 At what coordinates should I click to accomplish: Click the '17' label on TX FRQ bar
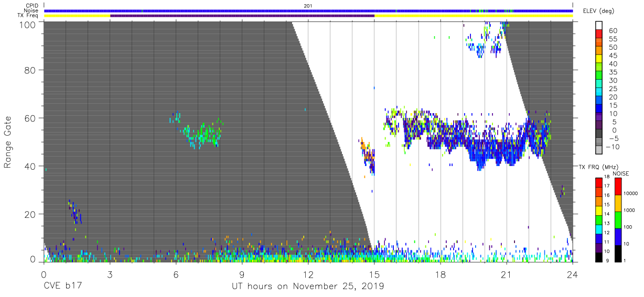coord(606,186)
